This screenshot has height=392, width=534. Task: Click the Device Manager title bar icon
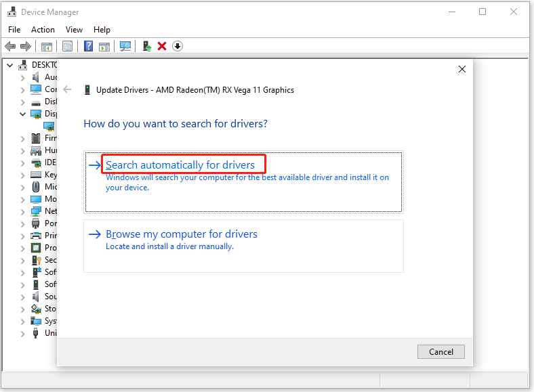(x=12, y=12)
